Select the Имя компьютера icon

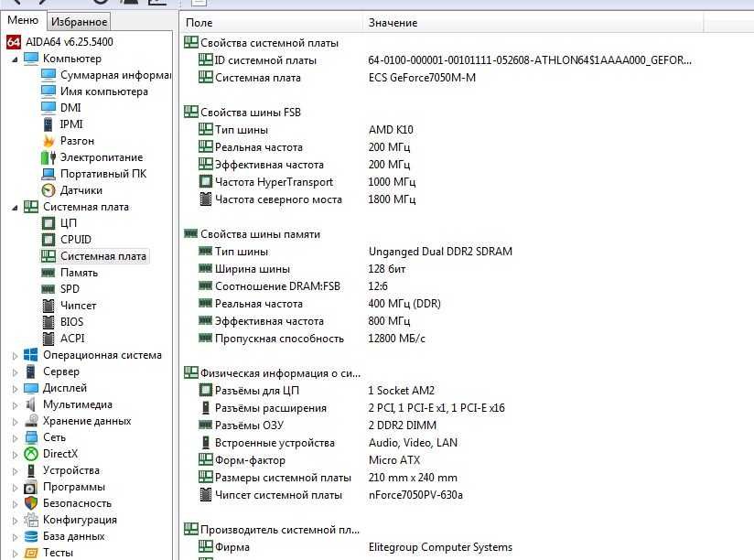click(x=48, y=92)
